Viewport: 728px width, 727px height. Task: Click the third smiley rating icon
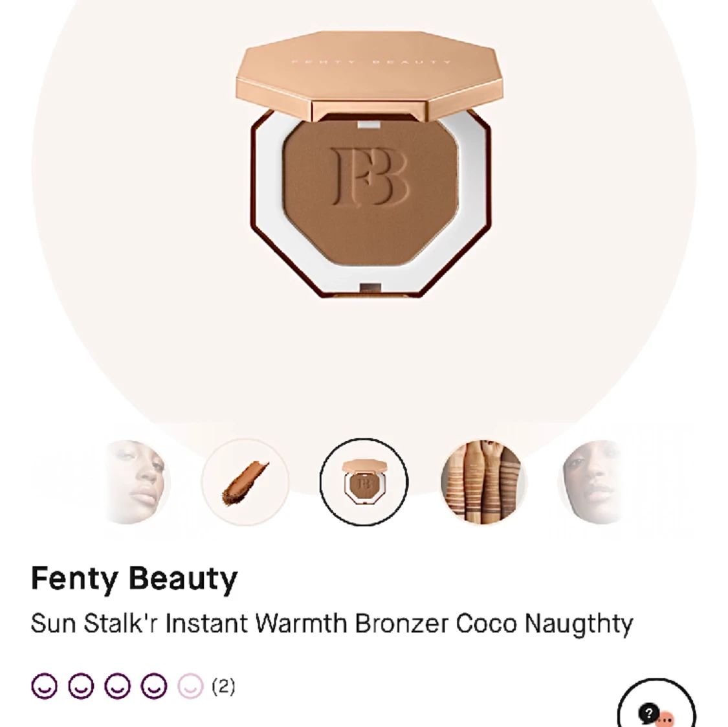coord(118,686)
